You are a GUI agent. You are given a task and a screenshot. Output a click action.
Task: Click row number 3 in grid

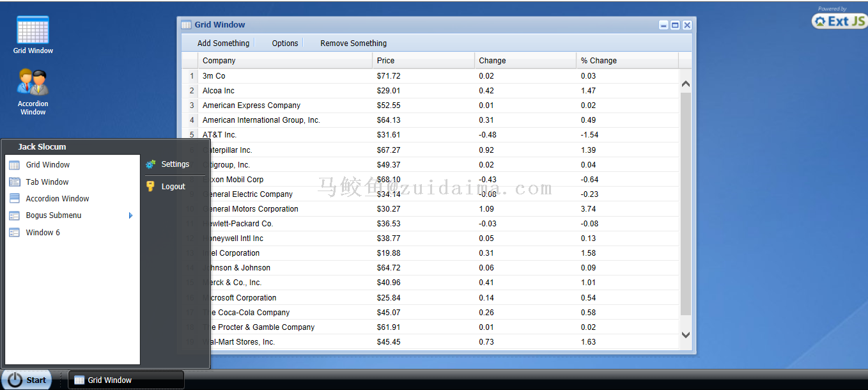point(192,105)
